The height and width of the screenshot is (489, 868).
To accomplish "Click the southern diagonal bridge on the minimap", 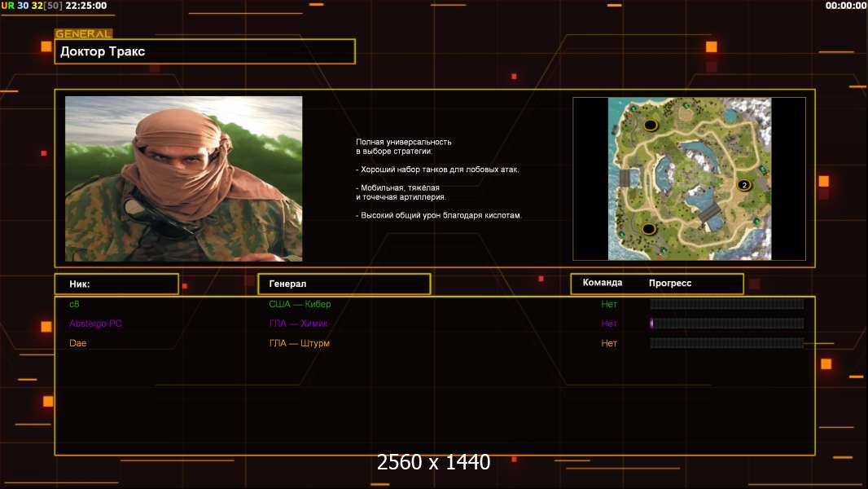I will 710,214.
